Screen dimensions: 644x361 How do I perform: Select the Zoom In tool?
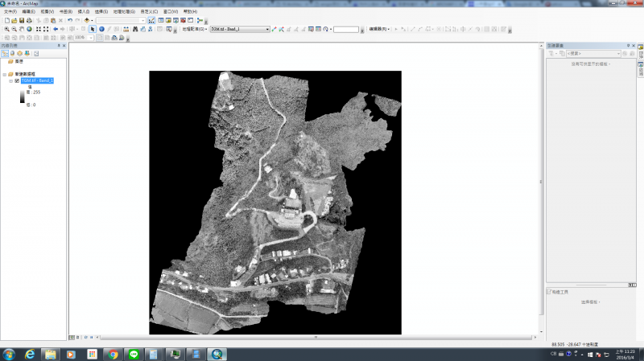tap(6, 29)
